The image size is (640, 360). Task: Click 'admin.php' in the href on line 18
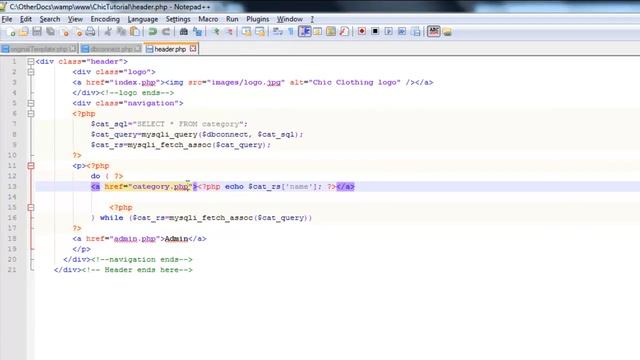[x=135, y=239]
